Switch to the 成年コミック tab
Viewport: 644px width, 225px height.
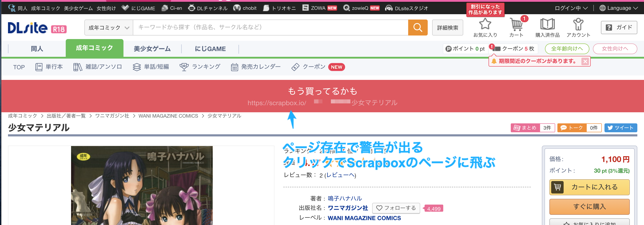tap(95, 48)
